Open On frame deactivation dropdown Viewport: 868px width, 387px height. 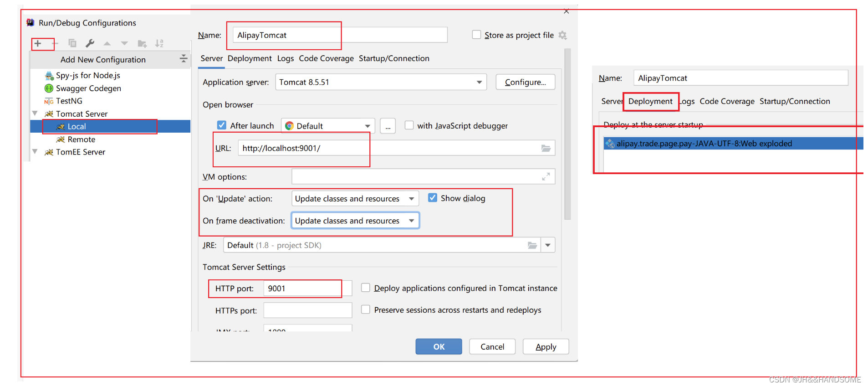tap(355, 221)
